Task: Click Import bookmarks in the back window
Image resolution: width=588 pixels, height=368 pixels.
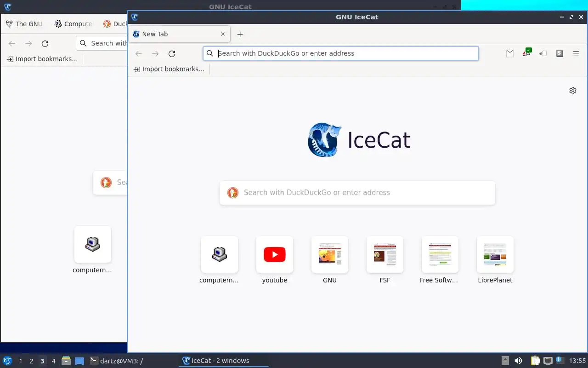Action: coord(42,59)
